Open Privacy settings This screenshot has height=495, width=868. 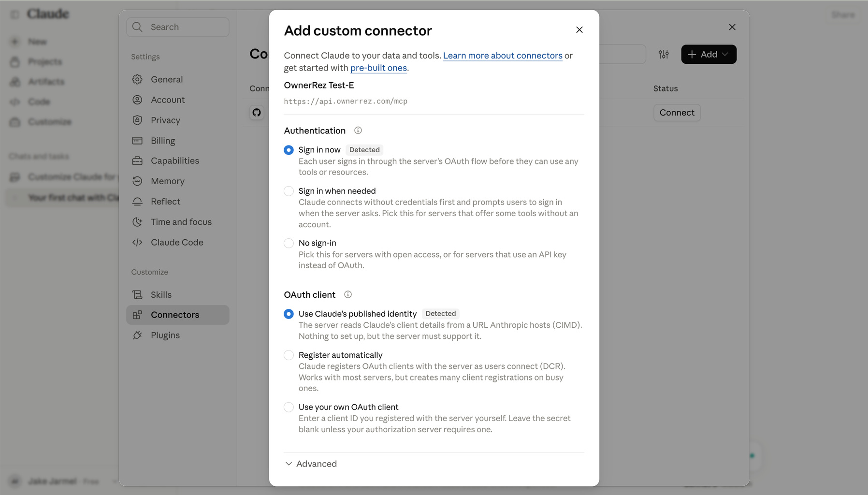178,120
